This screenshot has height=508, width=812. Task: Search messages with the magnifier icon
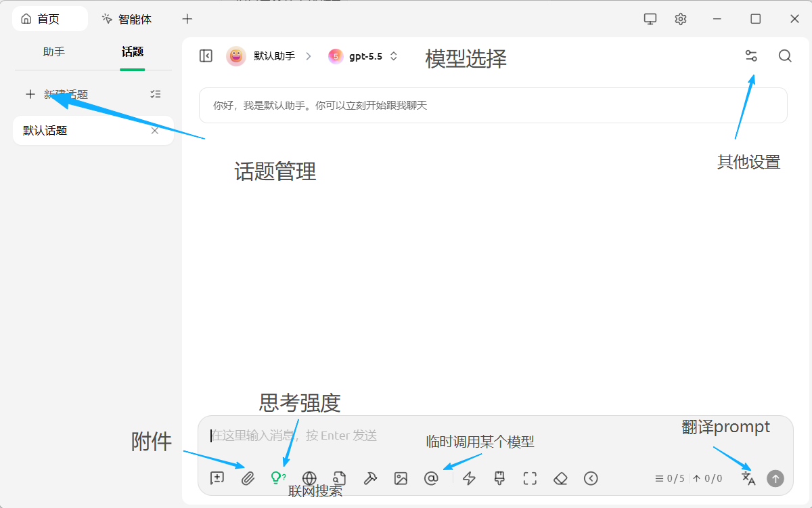tap(785, 56)
